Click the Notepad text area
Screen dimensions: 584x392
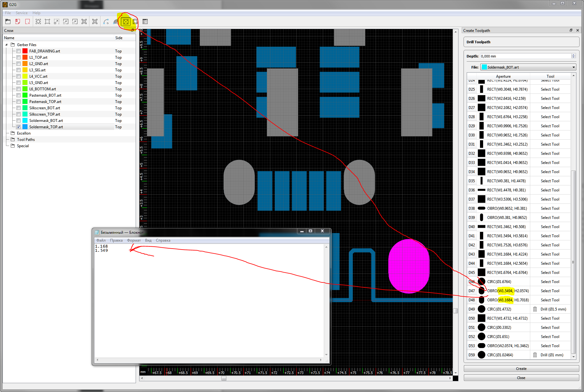click(209, 300)
